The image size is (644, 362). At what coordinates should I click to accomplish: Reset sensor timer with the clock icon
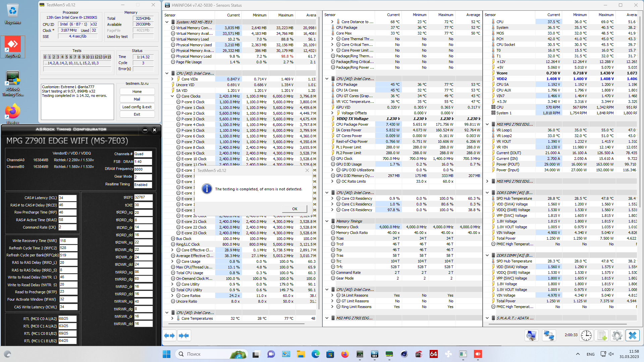pos(586,336)
